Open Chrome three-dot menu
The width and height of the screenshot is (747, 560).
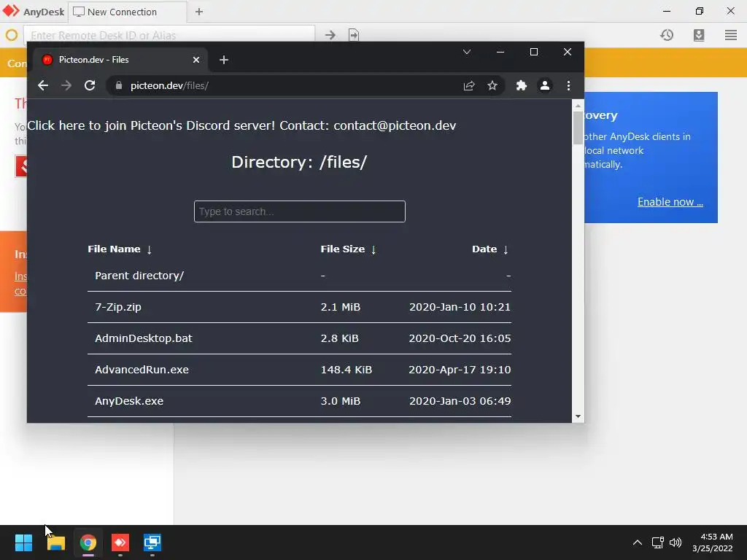coord(568,86)
